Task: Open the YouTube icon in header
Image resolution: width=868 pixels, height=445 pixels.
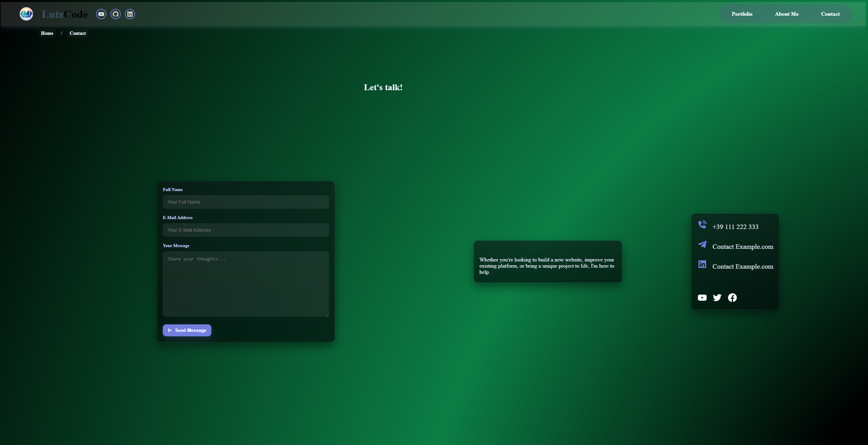Action: [101, 14]
